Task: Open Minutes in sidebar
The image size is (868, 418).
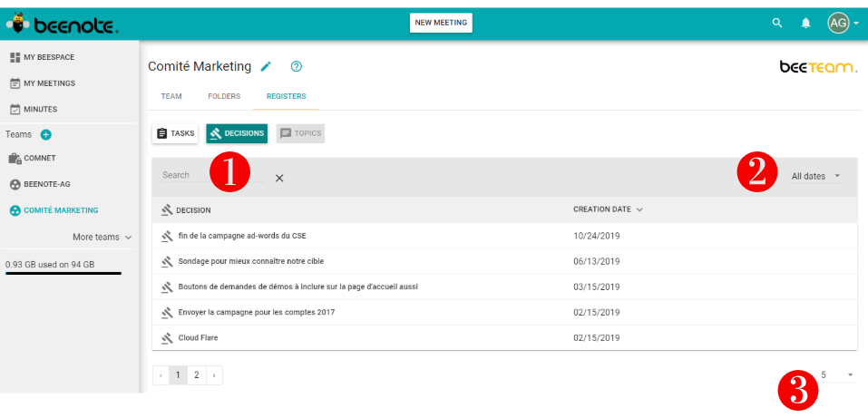Action: point(34,109)
